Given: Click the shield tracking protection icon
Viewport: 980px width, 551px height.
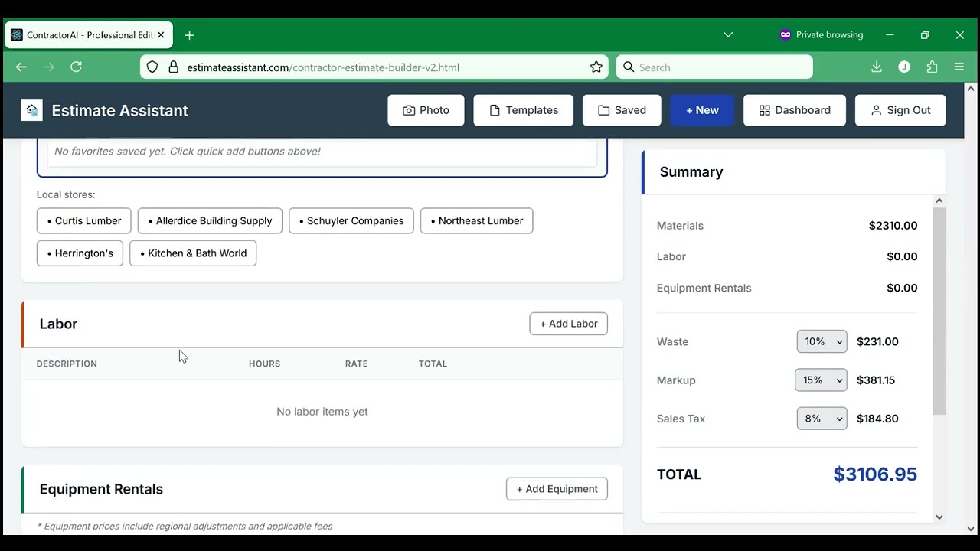Looking at the screenshot, I should [x=152, y=67].
